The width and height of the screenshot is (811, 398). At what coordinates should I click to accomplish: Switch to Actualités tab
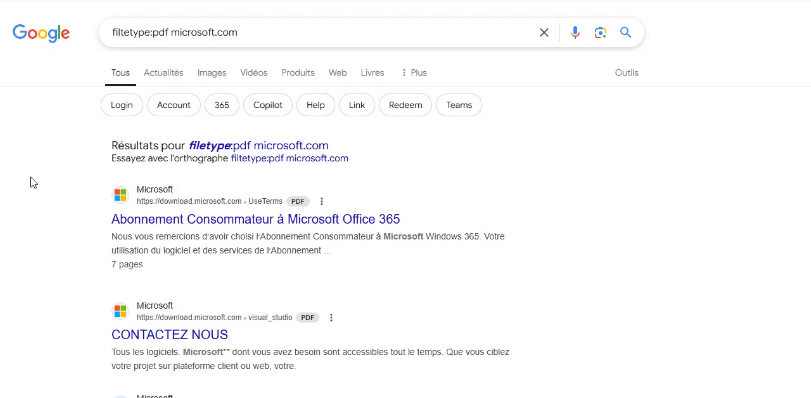point(163,73)
